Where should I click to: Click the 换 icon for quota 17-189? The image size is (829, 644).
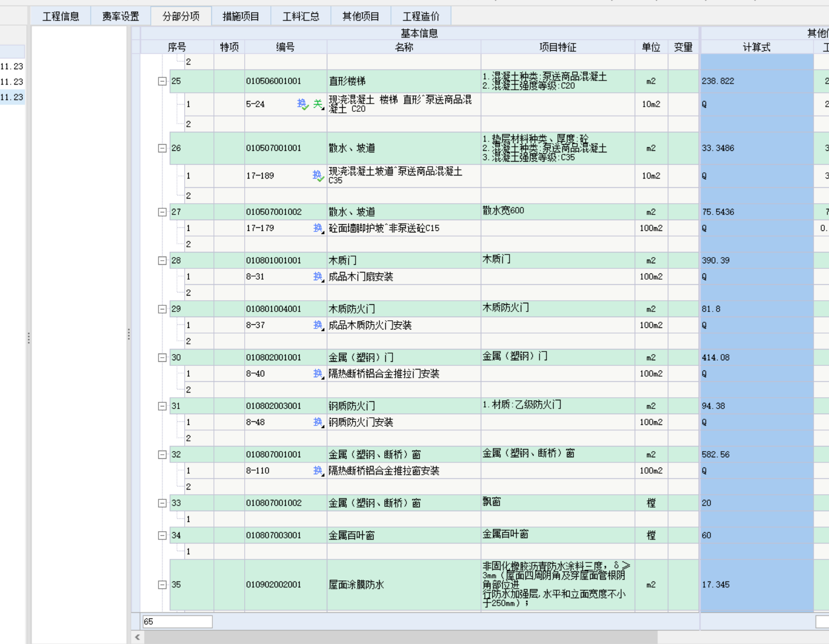click(317, 174)
